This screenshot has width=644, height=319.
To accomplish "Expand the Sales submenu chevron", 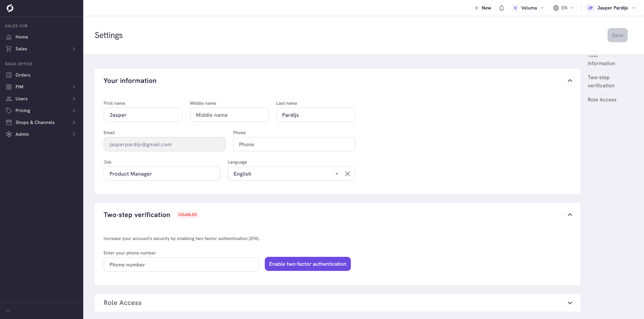I will [x=74, y=49].
